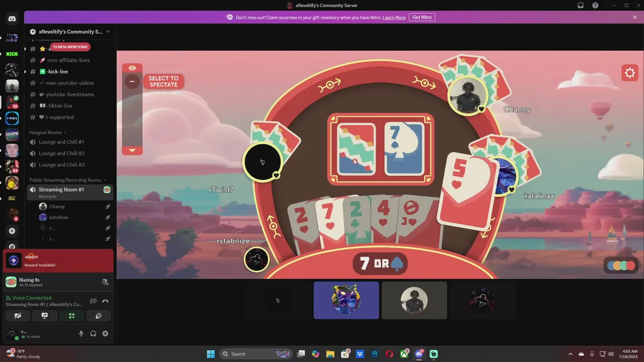Open the KICK server icon
The width and height of the screenshot is (644, 362).
[x=12, y=54]
